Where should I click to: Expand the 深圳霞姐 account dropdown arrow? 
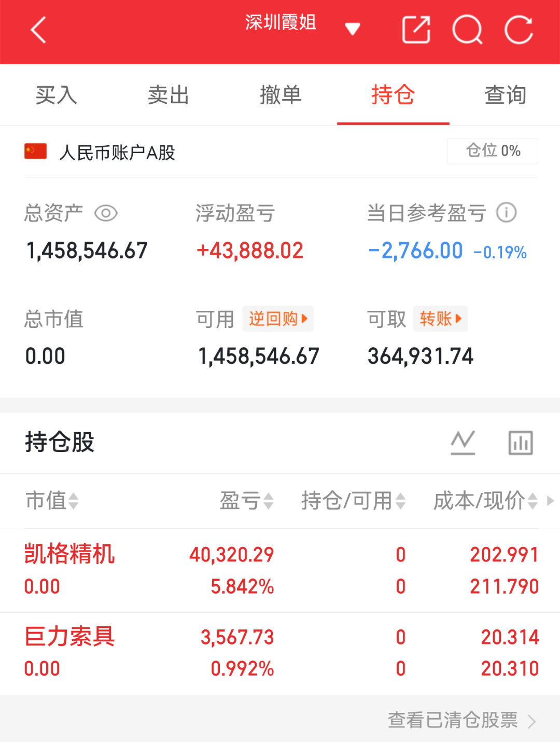(353, 29)
